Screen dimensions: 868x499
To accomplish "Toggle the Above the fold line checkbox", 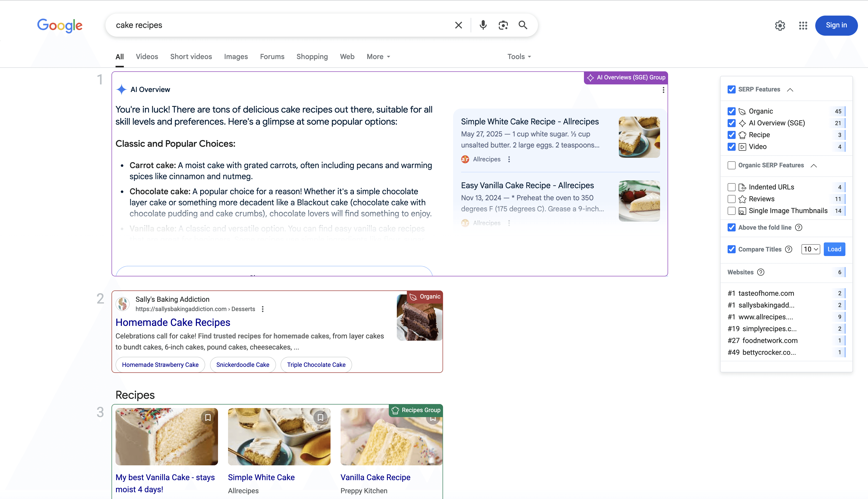I will 731,227.
